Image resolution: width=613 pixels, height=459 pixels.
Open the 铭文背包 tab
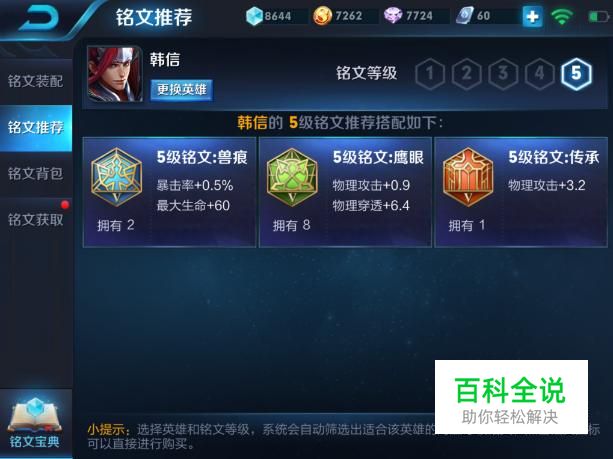click(36, 173)
